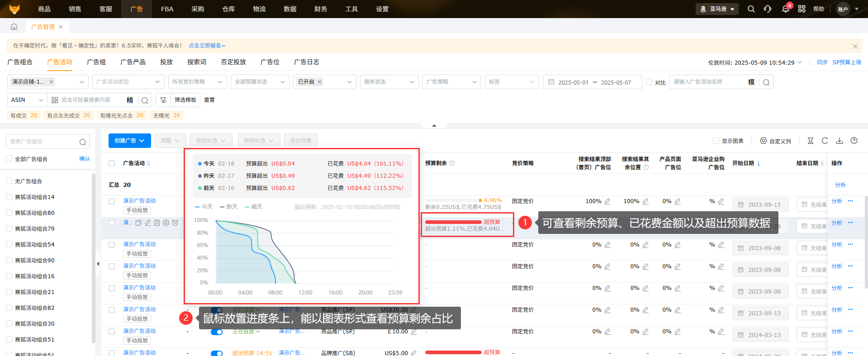This screenshot has height=356, width=868.
Task: Open the notification bell with badge 8
Action: click(x=785, y=9)
